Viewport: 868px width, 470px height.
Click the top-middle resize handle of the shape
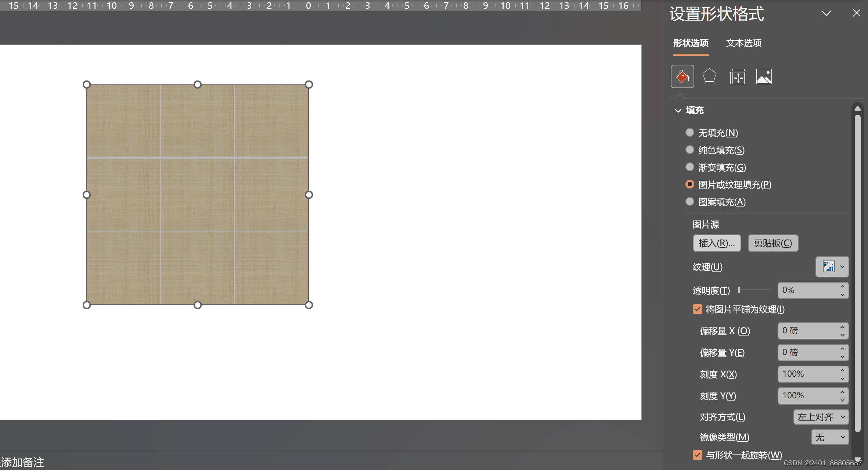point(198,85)
